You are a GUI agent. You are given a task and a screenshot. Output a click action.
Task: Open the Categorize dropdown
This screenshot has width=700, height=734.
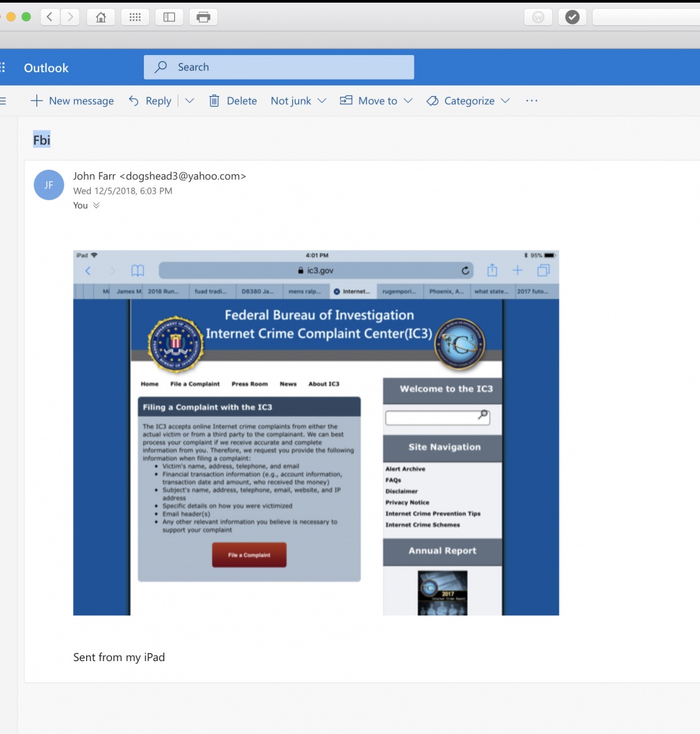[468, 101]
